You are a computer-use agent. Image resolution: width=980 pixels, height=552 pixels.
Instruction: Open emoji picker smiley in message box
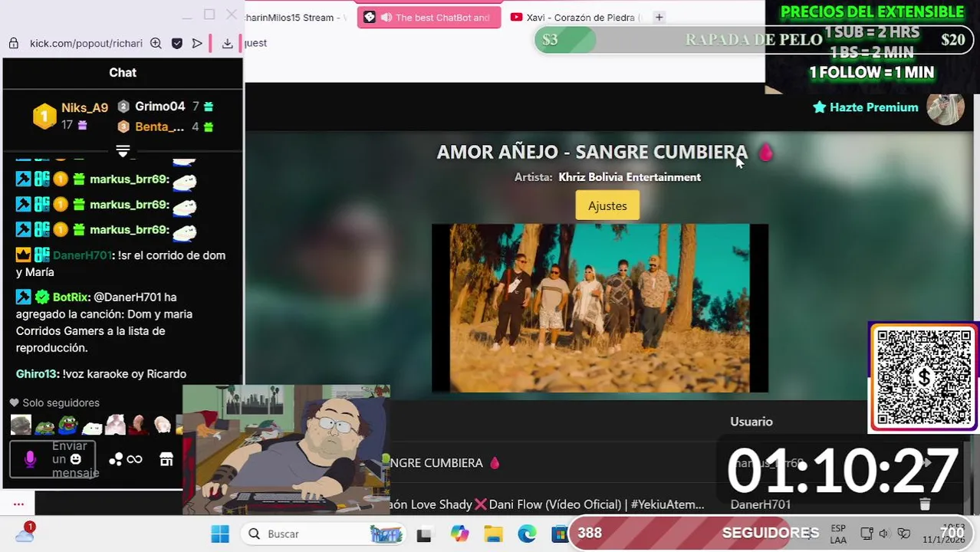[75, 459]
